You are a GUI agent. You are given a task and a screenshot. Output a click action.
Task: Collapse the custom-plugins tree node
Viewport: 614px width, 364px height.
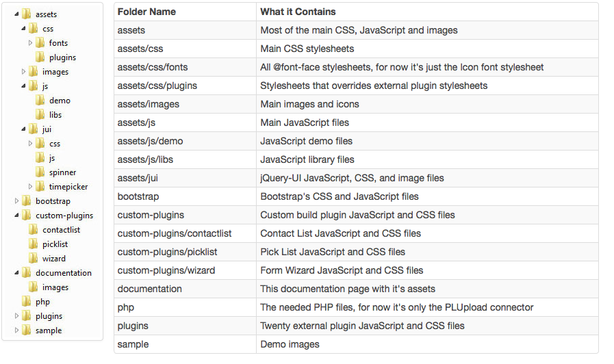tap(16, 216)
